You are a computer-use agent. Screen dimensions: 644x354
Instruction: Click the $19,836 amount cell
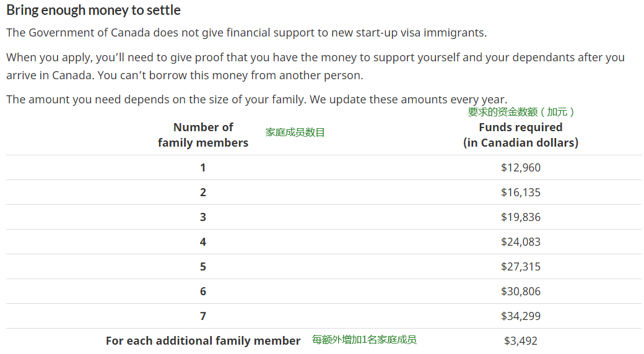[520, 217]
